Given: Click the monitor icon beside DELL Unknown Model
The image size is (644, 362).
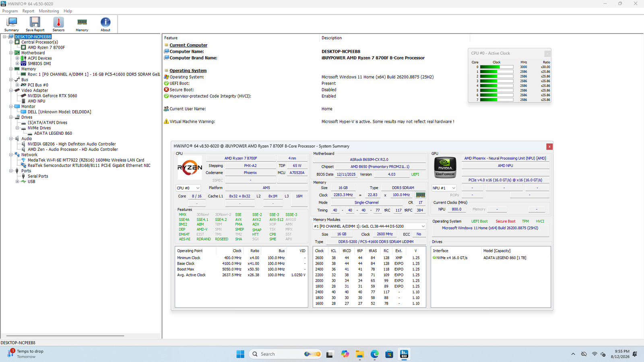Looking at the screenshot, I should click(24, 112).
